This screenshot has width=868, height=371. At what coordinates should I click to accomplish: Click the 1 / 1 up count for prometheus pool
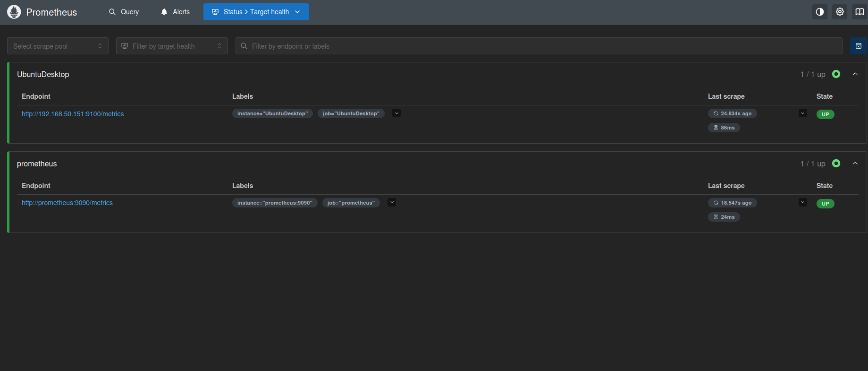click(x=813, y=164)
